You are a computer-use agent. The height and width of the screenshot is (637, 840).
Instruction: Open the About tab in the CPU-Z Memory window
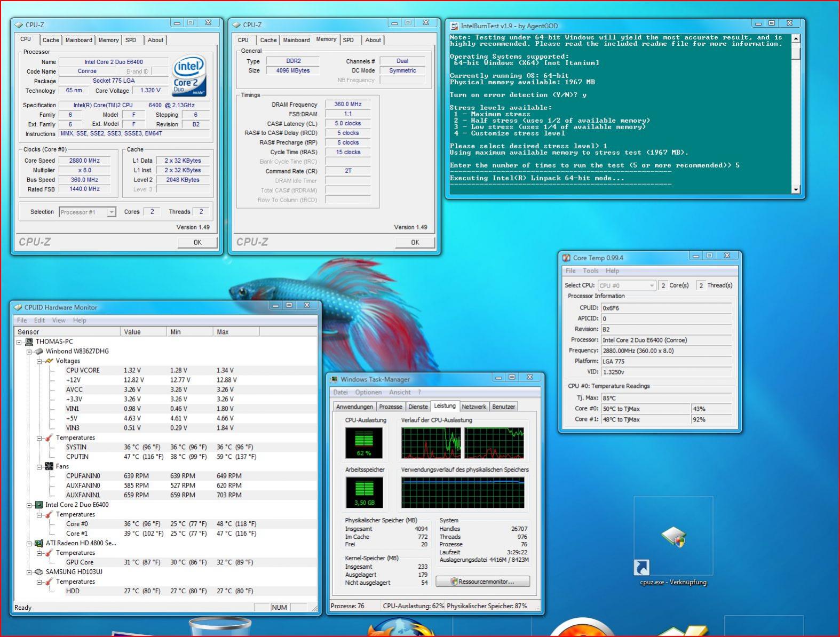pos(373,40)
